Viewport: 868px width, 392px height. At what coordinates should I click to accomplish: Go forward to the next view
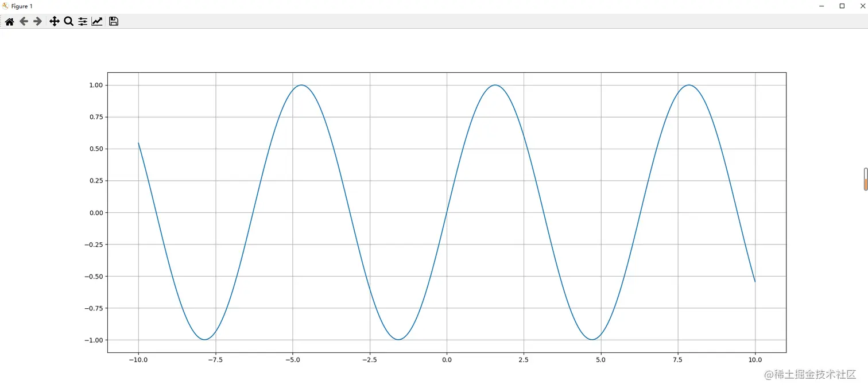point(37,21)
